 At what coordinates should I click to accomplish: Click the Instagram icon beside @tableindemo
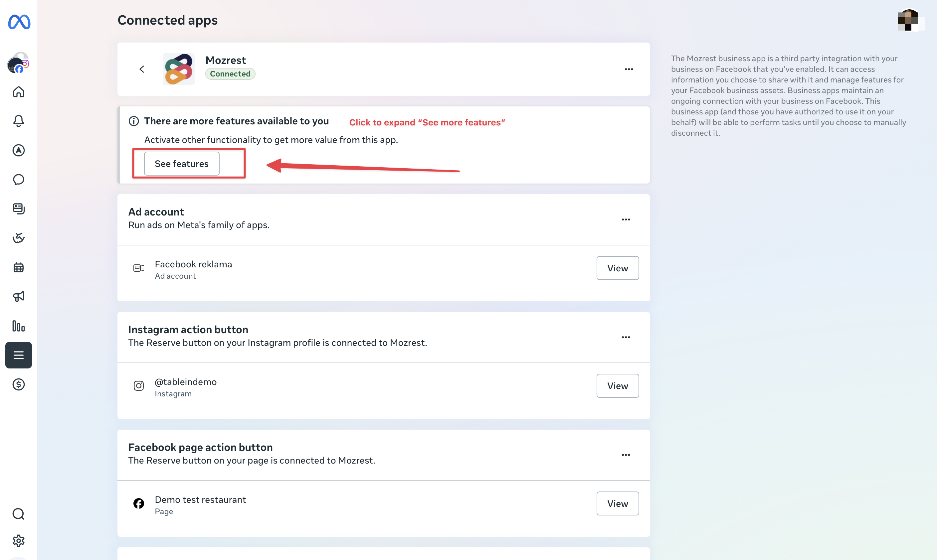point(138,386)
